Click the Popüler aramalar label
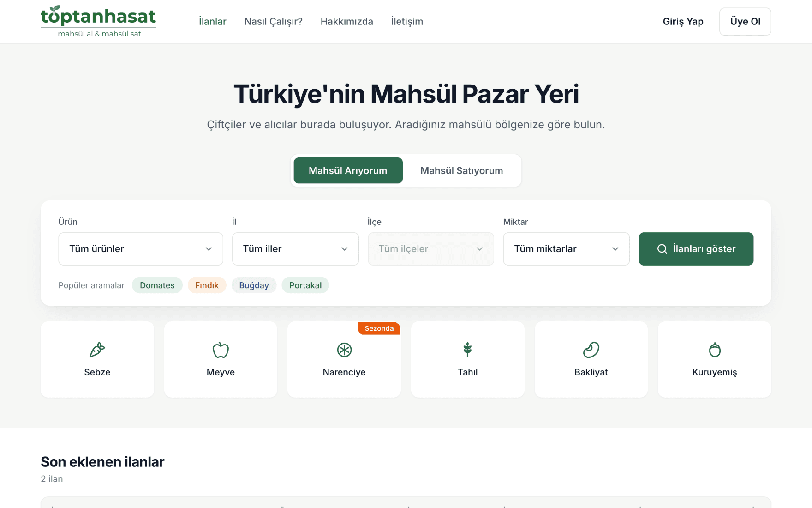Screen dimensions: 812x508 (x=91, y=285)
